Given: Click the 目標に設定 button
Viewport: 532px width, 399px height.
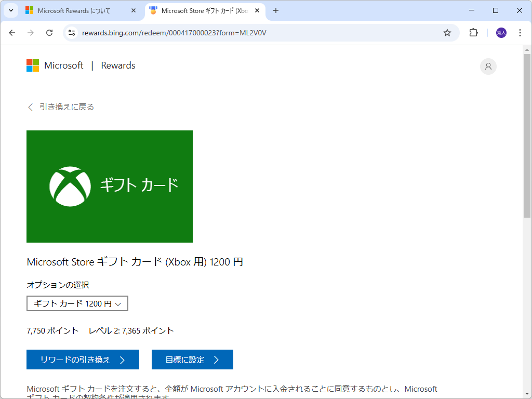Looking at the screenshot, I should pos(192,360).
